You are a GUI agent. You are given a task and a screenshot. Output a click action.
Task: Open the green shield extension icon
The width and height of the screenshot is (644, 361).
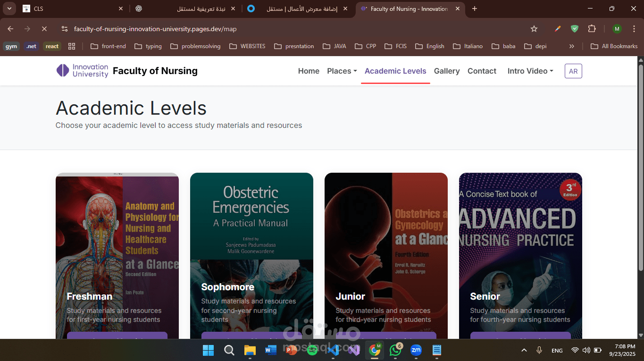tap(575, 29)
